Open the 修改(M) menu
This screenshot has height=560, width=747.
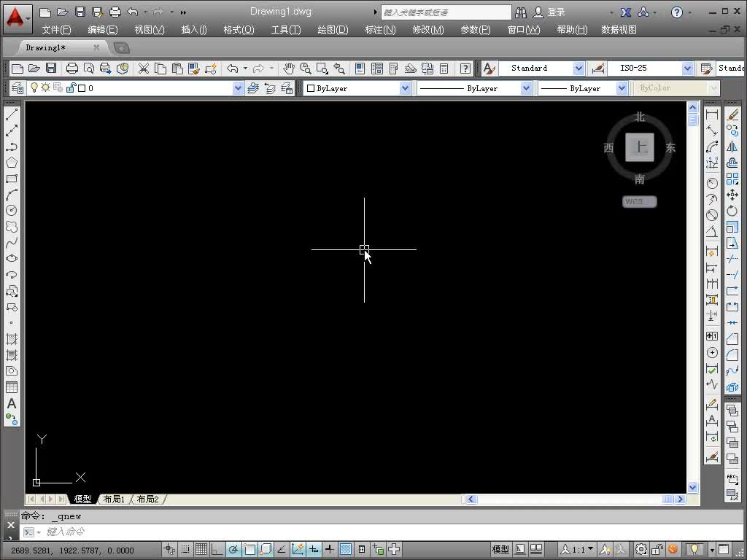428,30
